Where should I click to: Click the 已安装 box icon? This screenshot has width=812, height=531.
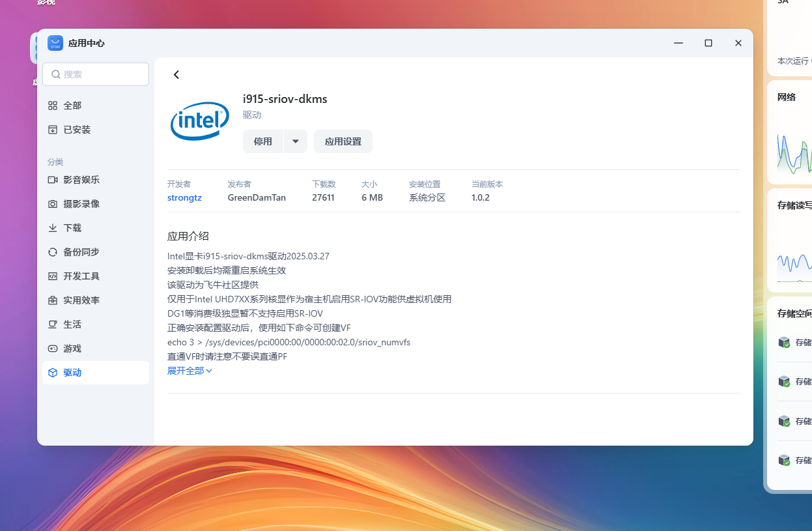coord(53,130)
